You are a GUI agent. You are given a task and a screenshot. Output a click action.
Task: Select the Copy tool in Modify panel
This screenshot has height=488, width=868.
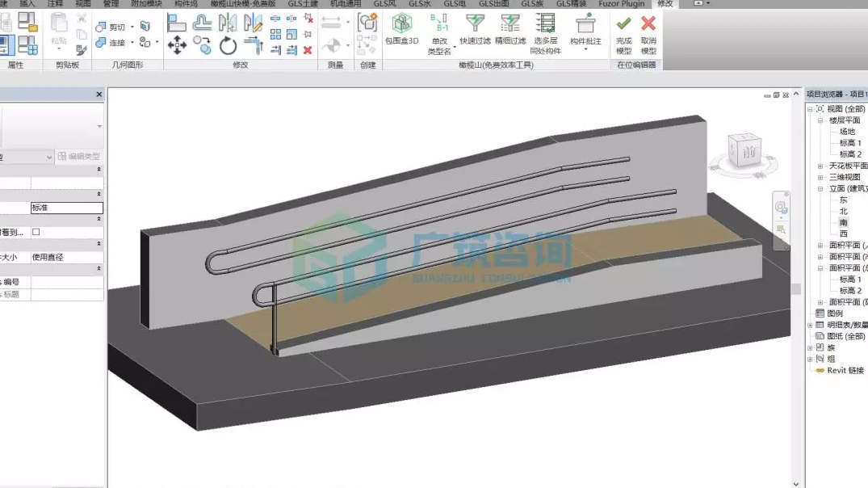(202, 45)
